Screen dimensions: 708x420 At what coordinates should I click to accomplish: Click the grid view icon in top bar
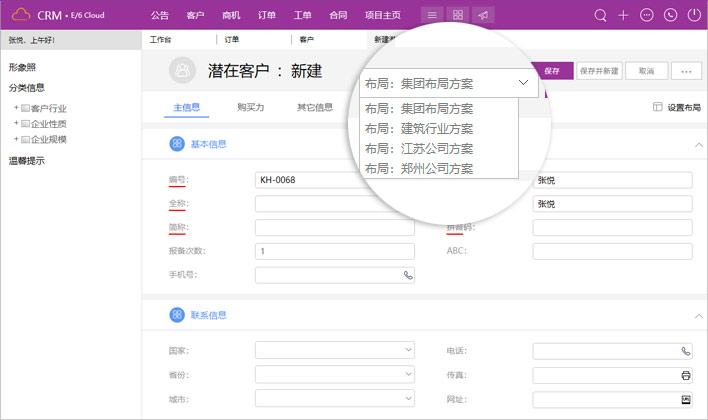tap(457, 15)
